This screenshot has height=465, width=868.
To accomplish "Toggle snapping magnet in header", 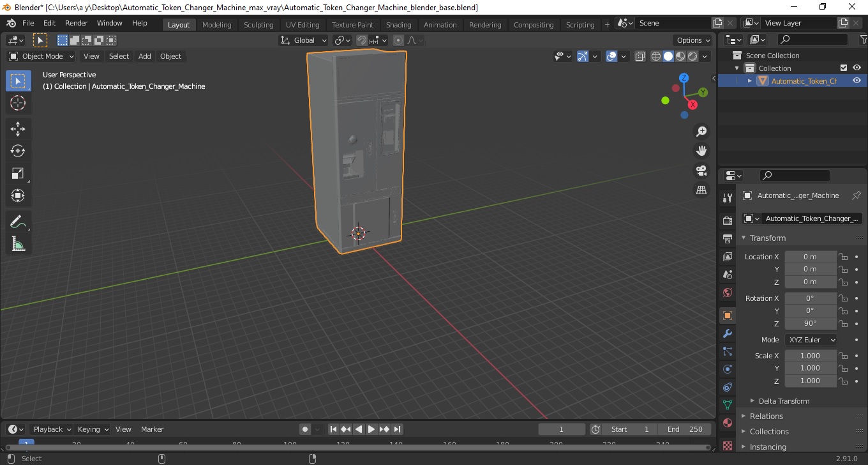I will pyautogui.click(x=362, y=40).
